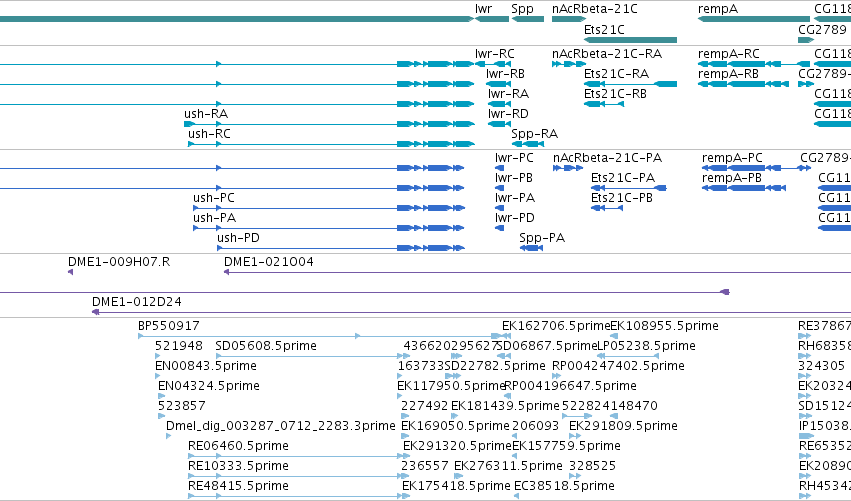Click the EK181439.5prime EST label
Image resolution: width=851 pixels, height=501 pixels.
point(505,406)
